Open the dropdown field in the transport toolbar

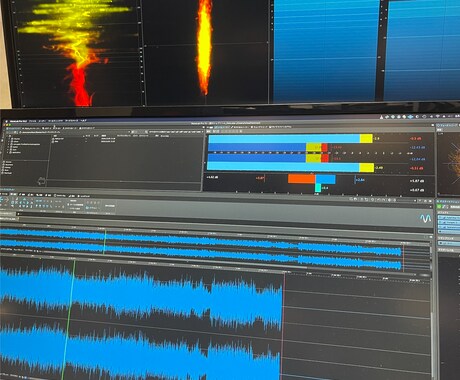tap(405, 200)
